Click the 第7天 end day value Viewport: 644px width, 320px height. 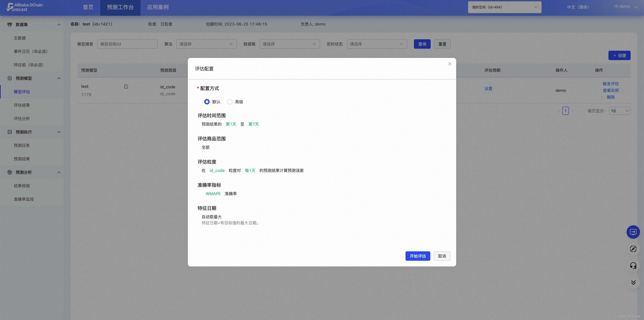[x=254, y=124]
